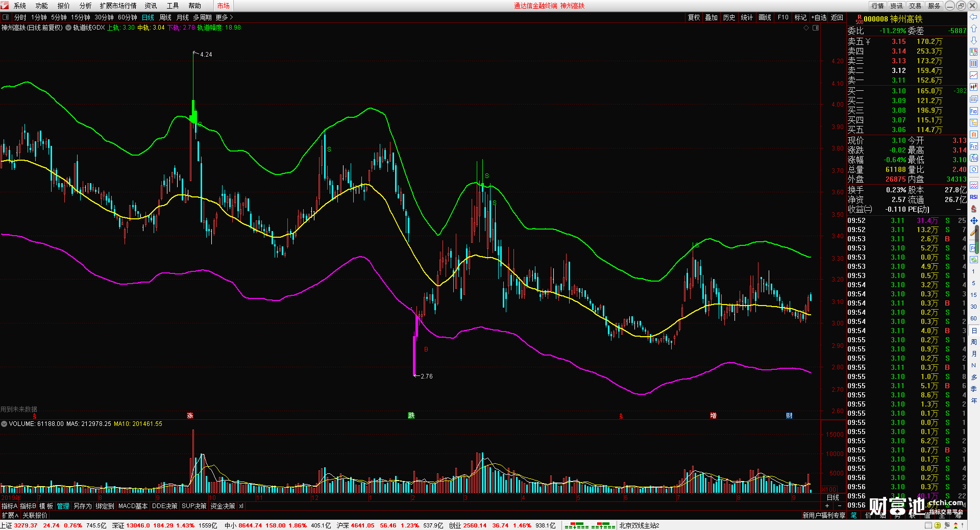Click the 返回 back button

point(837,17)
